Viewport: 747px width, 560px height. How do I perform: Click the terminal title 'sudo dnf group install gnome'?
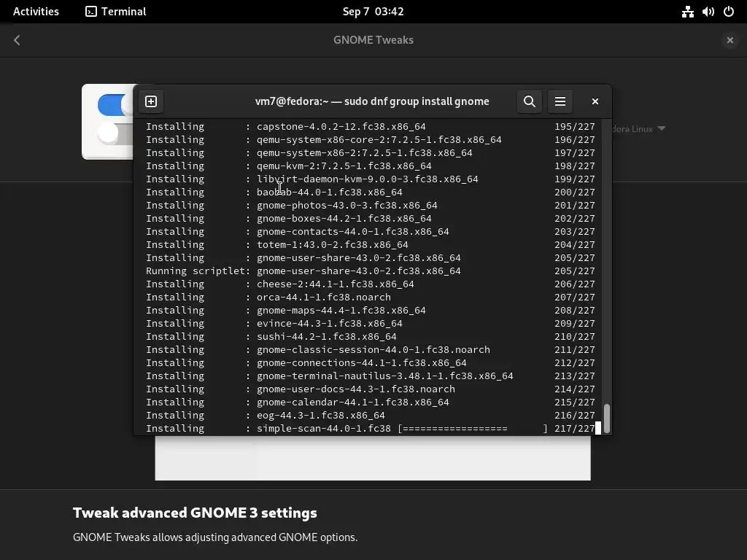417,101
